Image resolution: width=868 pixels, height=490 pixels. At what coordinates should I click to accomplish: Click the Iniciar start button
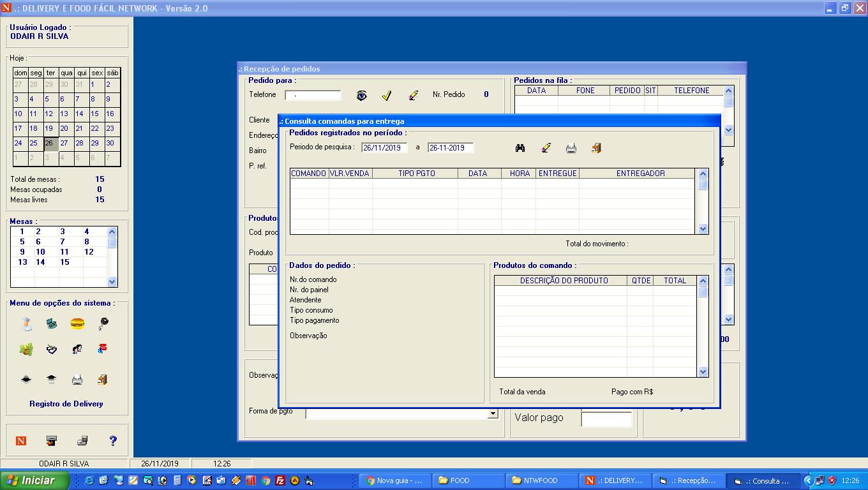point(35,480)
